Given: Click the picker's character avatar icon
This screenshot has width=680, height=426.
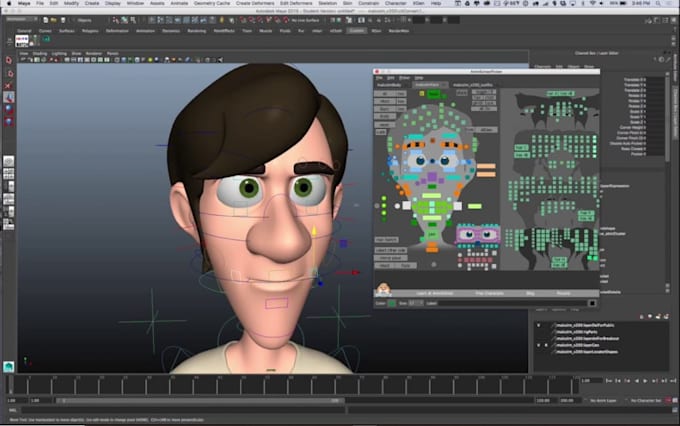Looking at the screenshot, I should tap(383, 289).
